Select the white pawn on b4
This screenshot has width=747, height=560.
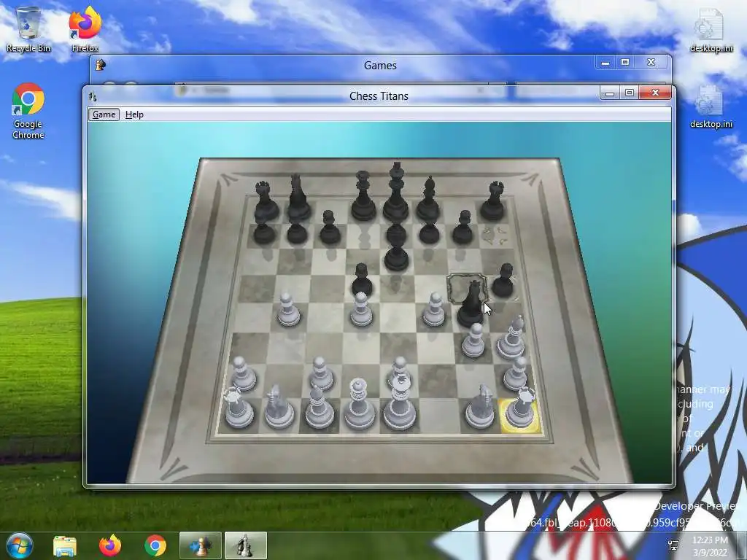click(x=288, y=309)
